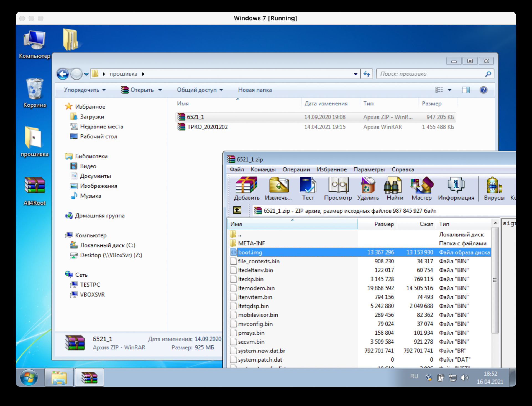Click the breadcrumb arrow before прошивка
This screenshot has width=532, height=406.
104,74
